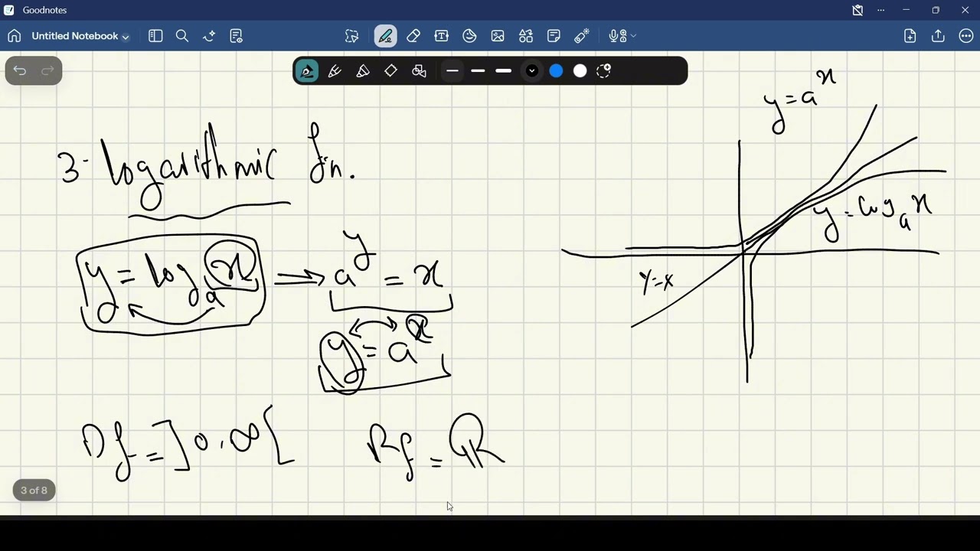Viewport: 980px width, 551px height.
Task: Open shape and fill options in pen bar
Action: [419, 71]
